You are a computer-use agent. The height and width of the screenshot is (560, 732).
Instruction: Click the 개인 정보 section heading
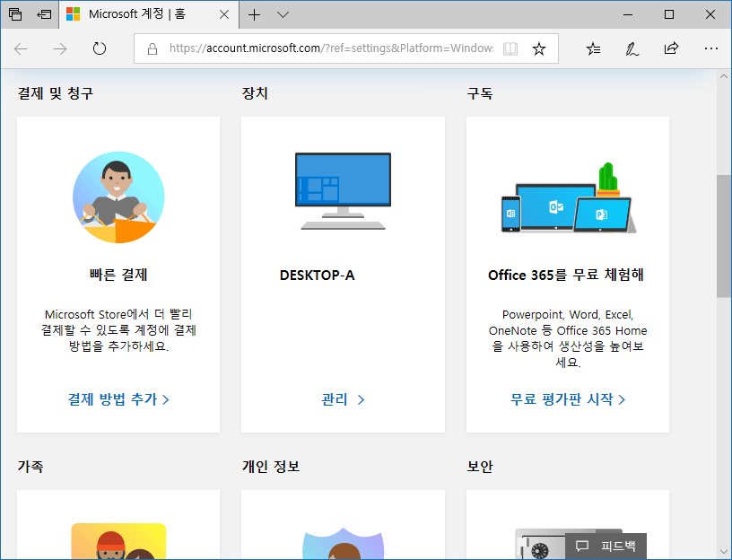271,466
